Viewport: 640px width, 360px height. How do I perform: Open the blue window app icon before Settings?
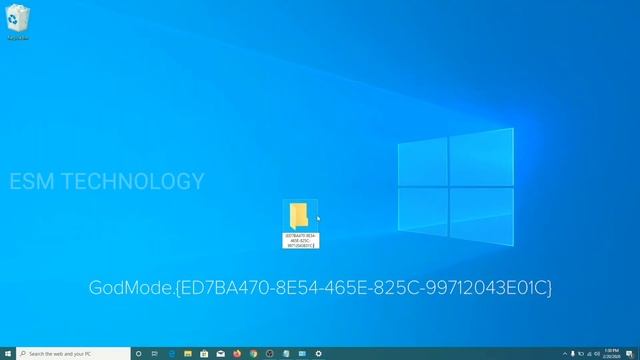(x=302, y=353)
